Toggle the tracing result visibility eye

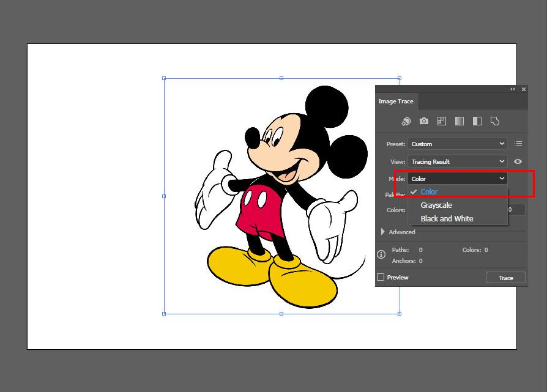click(518, 161)
